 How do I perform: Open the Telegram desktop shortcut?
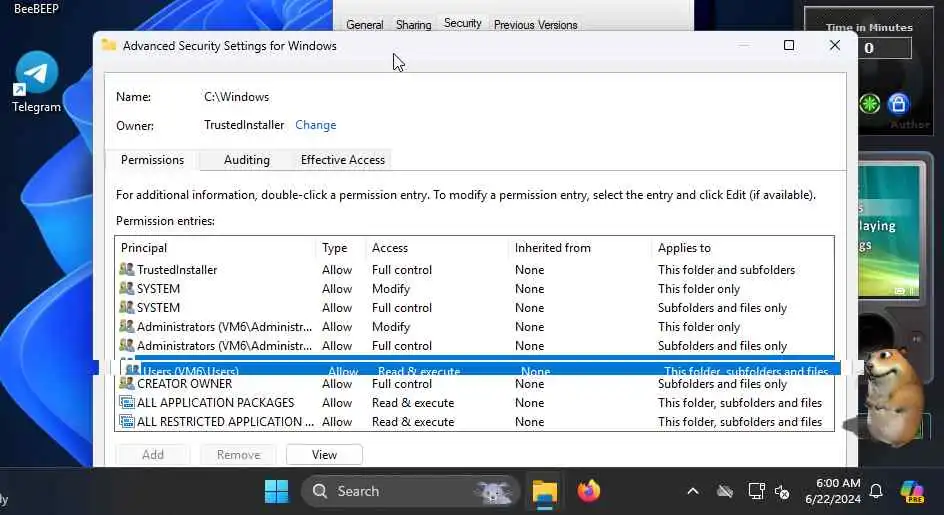[x=36, y=83]
